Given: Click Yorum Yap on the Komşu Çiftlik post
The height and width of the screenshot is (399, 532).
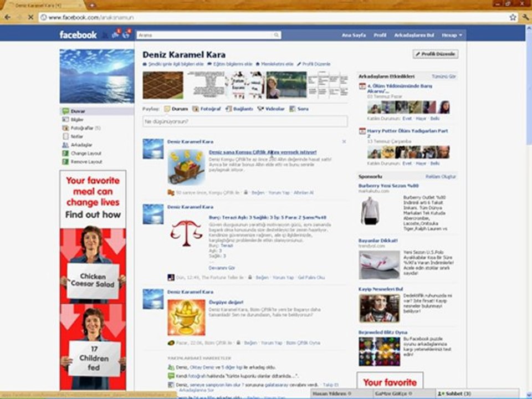Looking at the screenshot, I should coord(279,192).
